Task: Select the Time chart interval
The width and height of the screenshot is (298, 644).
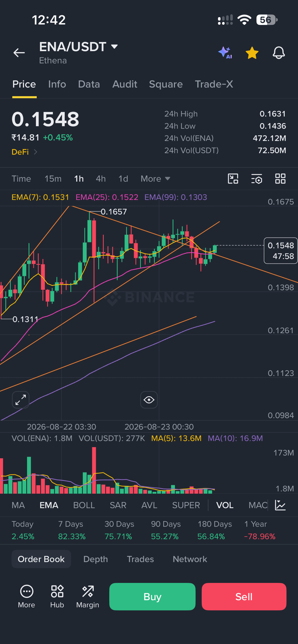Action: 21,179
